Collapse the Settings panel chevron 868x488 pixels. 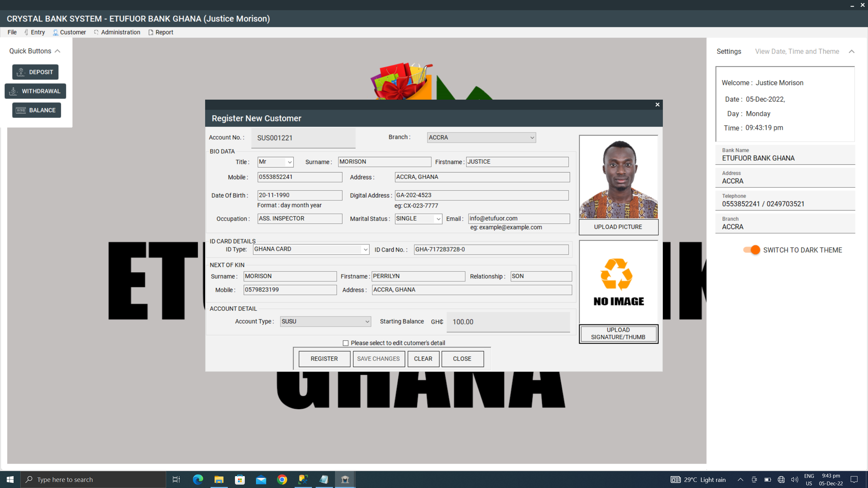pos(851,52)
